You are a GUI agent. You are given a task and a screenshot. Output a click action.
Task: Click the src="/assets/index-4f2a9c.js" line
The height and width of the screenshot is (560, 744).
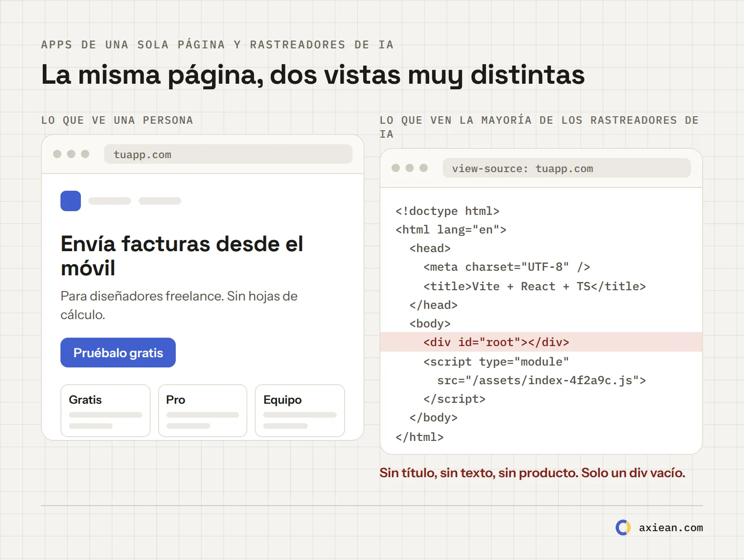click(x=541, y=380)
